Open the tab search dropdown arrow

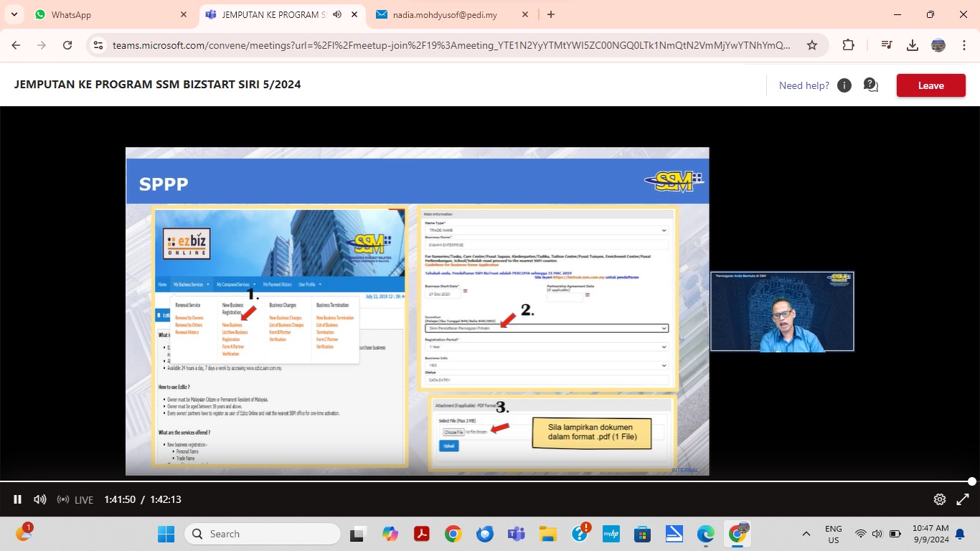(x=14, y=14)
